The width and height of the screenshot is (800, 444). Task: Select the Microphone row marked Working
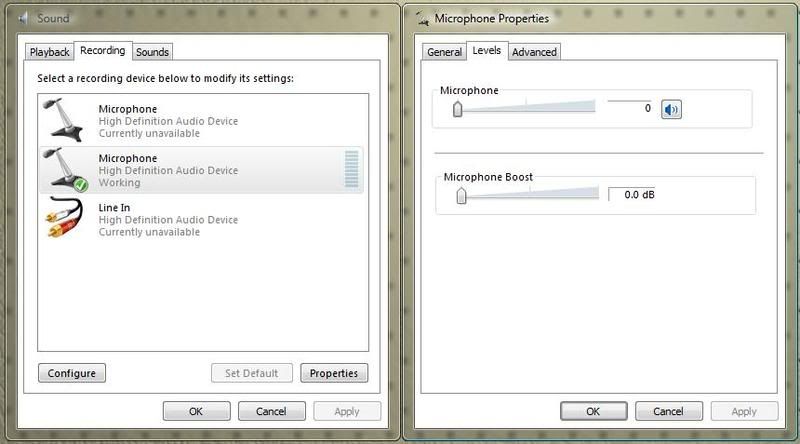[202, 170]
